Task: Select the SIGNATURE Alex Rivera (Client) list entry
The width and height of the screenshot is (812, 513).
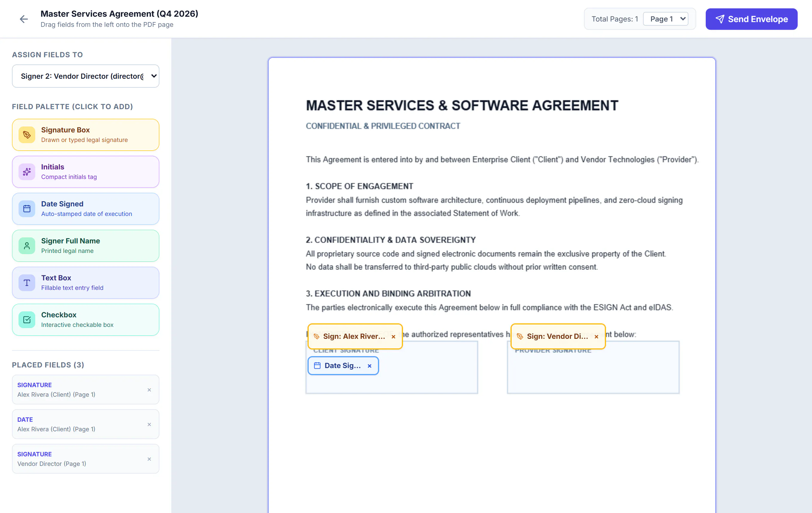Action: point(86,390)
